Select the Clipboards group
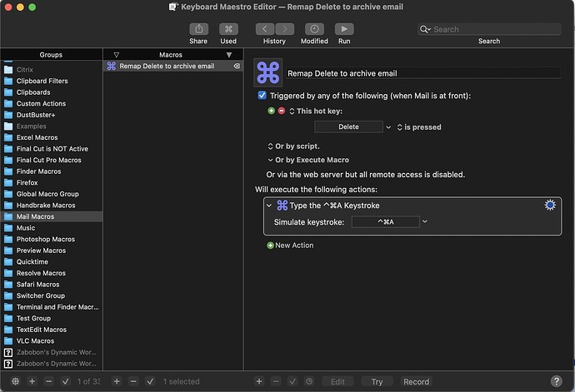Image resolution: width=575 pixels, height=392 pixels. (x=52, y=92)
